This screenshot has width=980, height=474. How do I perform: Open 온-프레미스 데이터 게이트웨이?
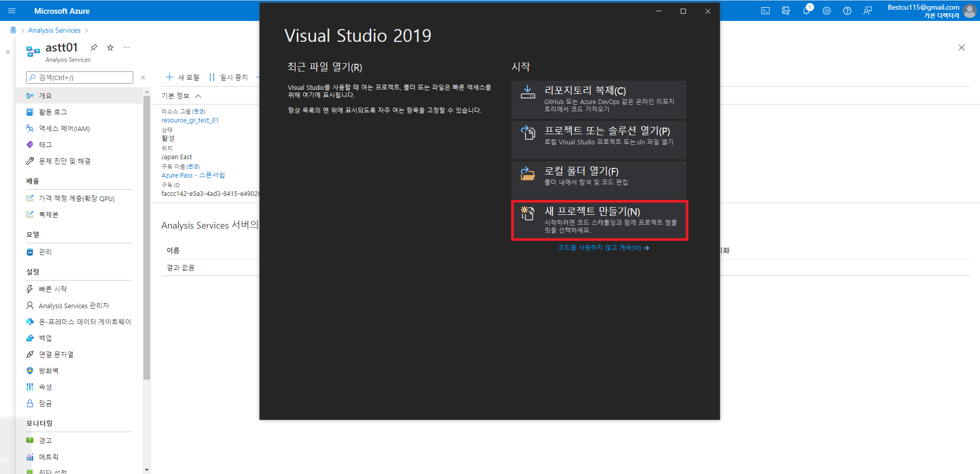(79, 322)
